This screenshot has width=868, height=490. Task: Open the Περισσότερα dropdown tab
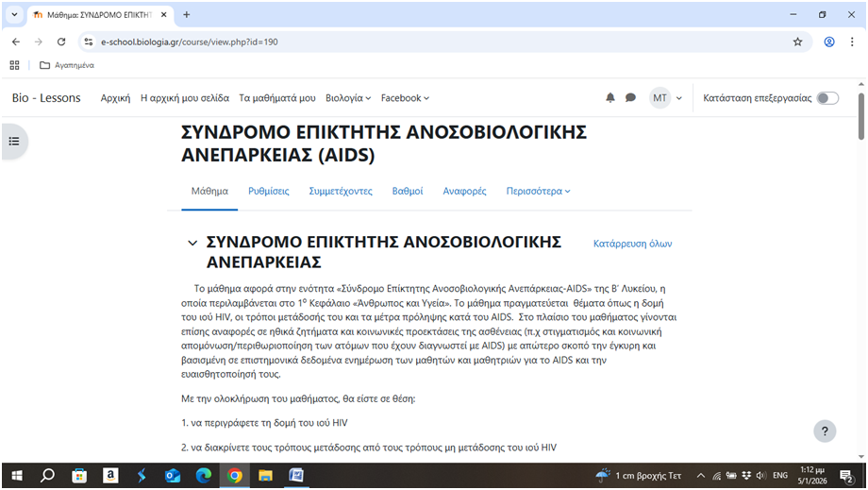point(538,191)
